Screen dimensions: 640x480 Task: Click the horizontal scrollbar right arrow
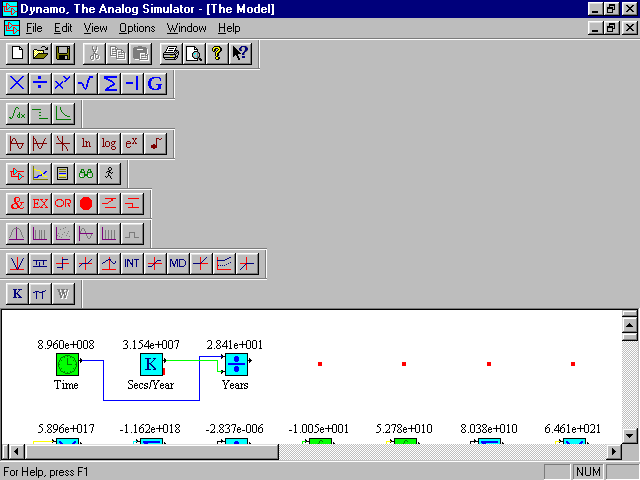612,452
